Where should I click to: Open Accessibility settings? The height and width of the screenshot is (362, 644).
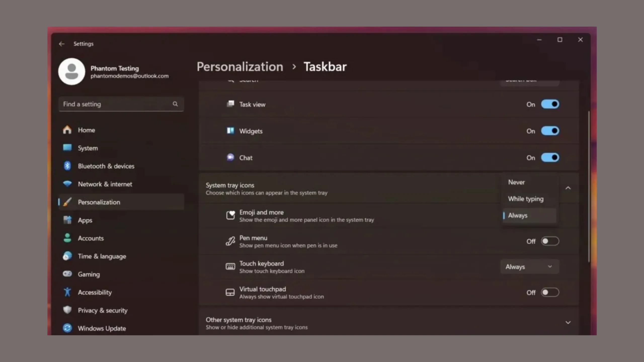coord(121,292)
